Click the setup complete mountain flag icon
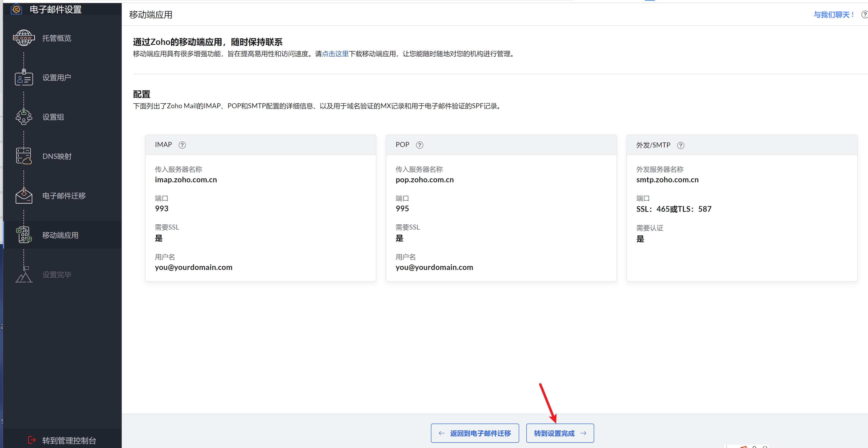 click(24, 274)
